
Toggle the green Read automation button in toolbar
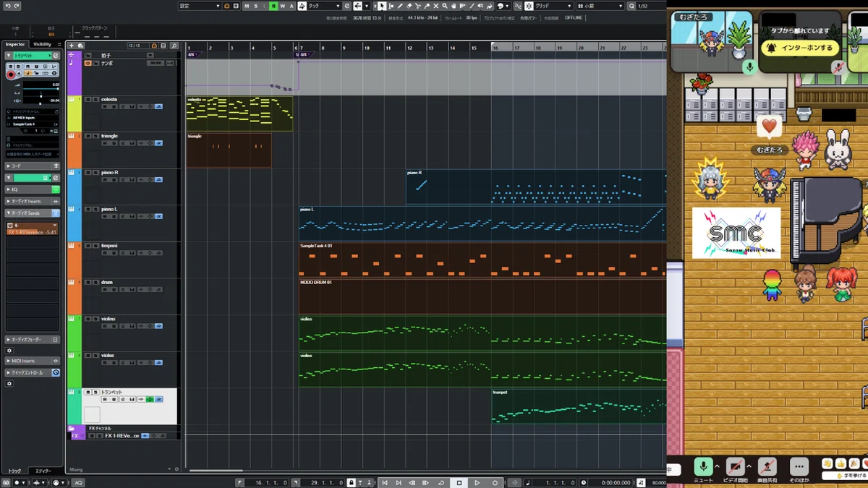(273, 6)
